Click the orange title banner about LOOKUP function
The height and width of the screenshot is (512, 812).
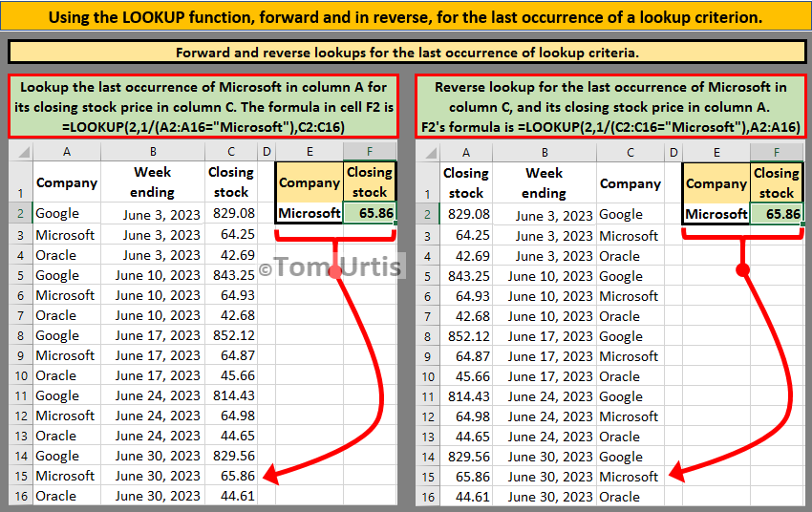405,17
